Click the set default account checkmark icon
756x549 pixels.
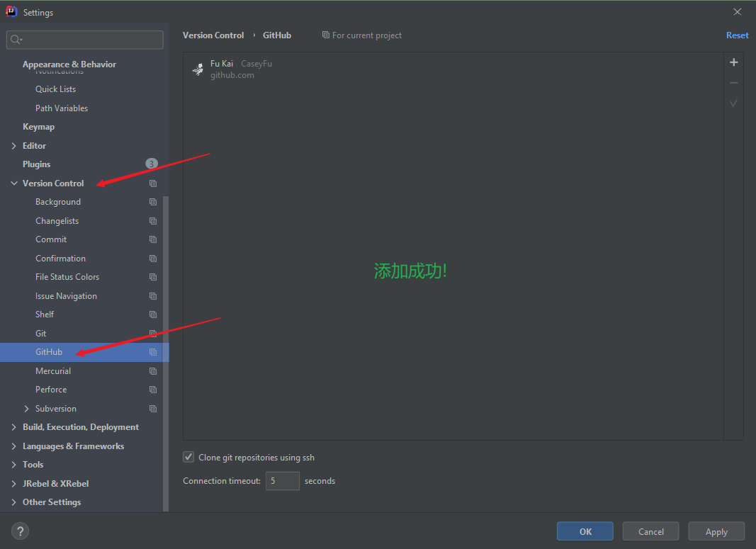pyautogui.click(x=734, y=103)
